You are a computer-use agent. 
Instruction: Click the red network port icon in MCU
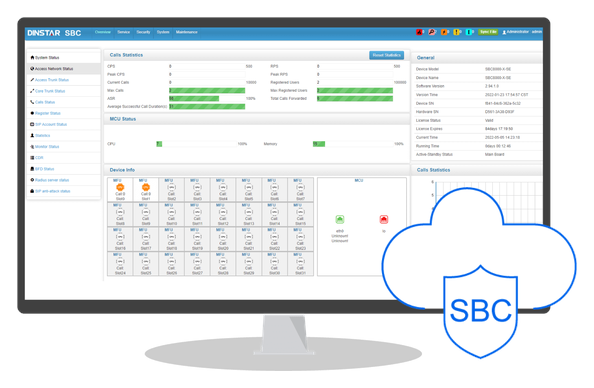coord(384,219)
